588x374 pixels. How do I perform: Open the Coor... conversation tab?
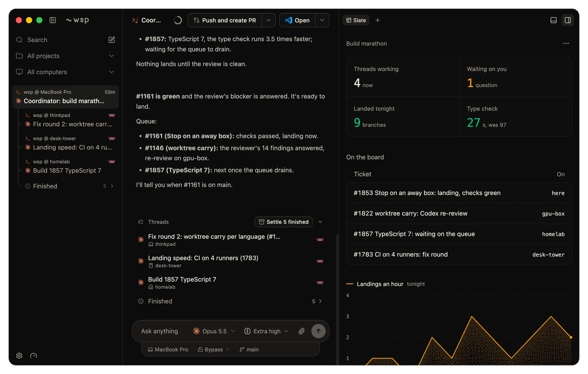click(147, 20)
